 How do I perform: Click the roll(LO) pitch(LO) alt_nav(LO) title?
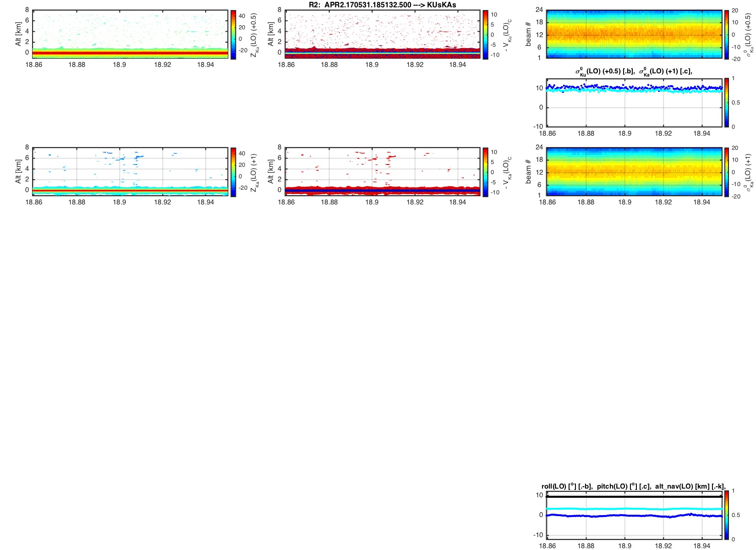coord(633,486)
